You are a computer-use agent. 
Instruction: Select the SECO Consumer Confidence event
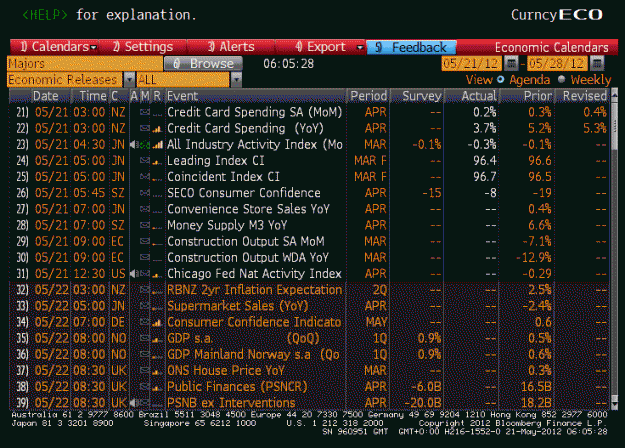[x=244, y=193]
